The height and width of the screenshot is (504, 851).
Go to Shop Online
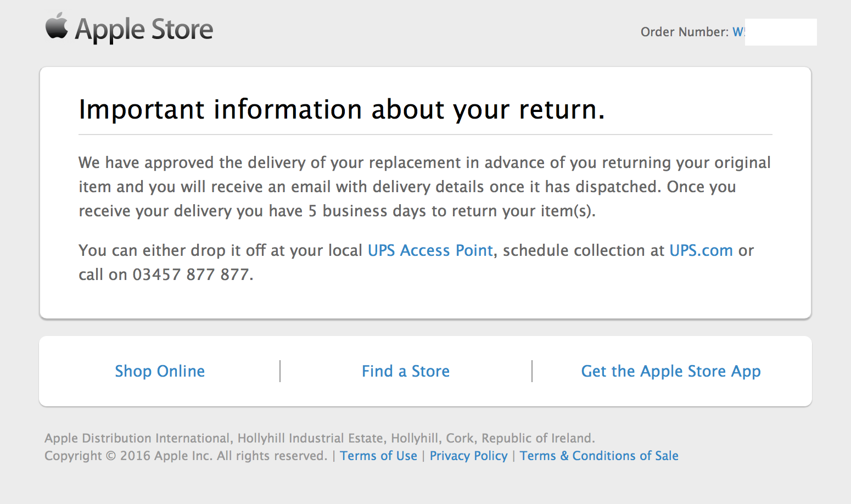tap(160, 371)
